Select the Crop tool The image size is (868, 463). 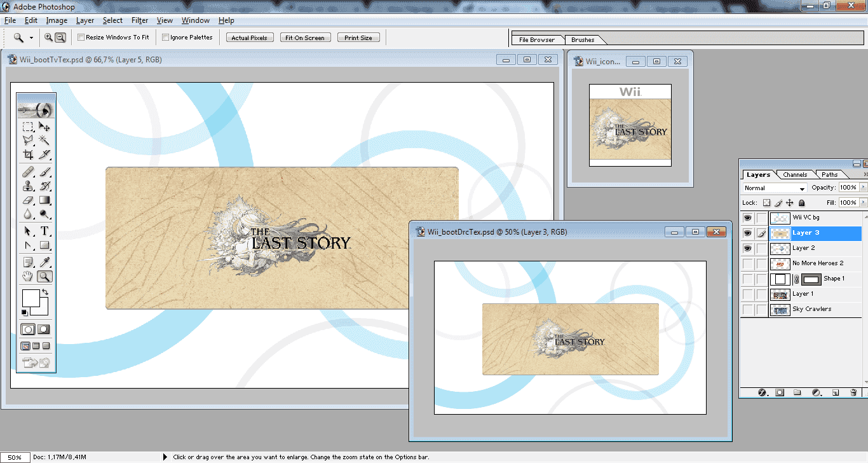(28, 155)
